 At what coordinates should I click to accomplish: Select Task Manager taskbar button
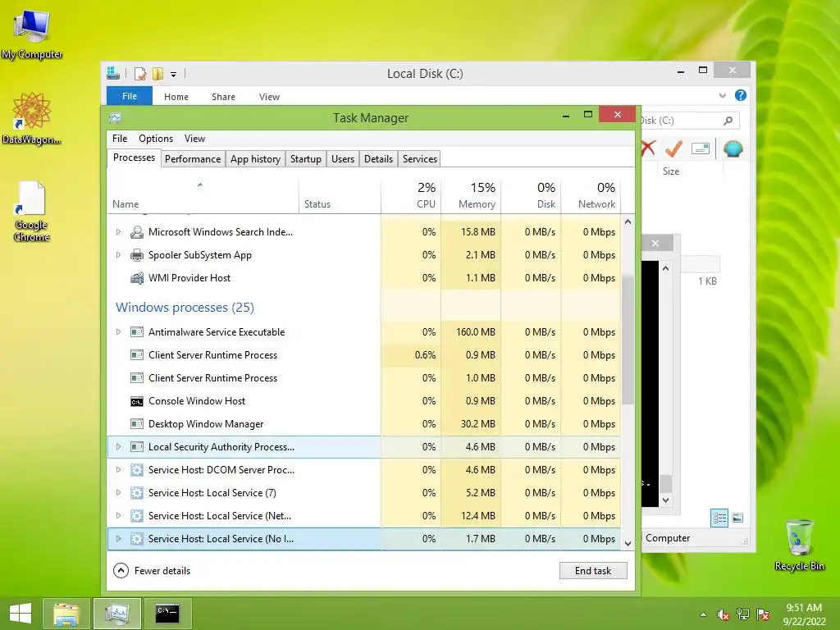click(116, 614)
